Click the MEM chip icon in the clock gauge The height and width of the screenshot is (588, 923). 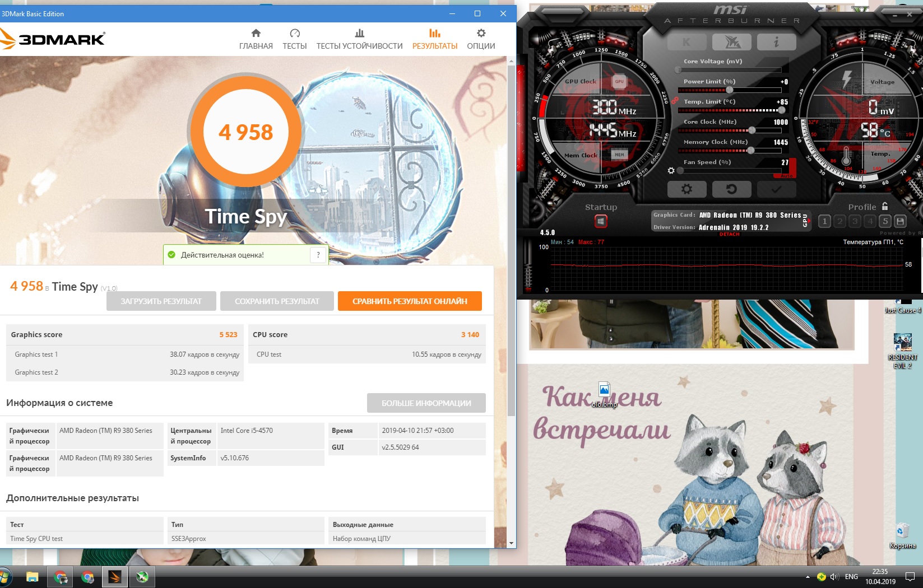[x=619, y=155]
